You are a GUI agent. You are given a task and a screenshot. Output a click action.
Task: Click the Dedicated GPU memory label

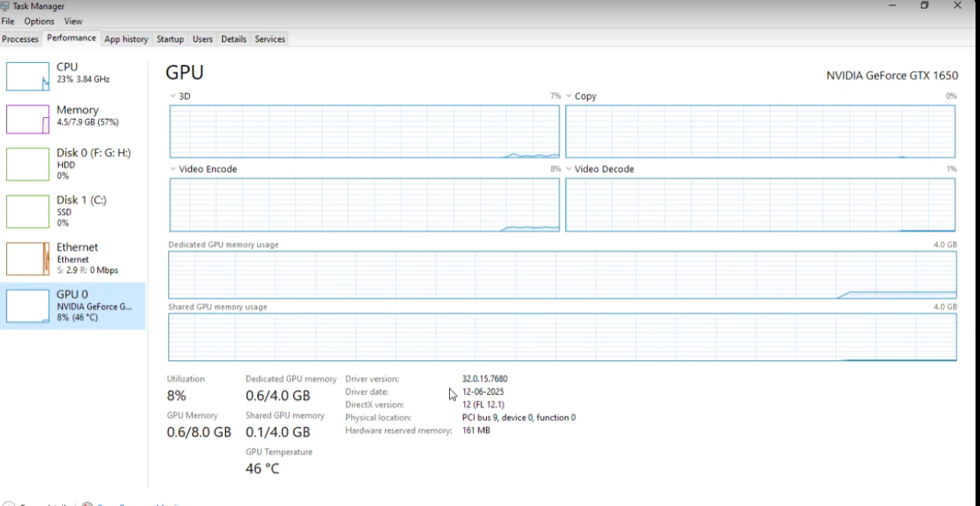click(291, 379)
